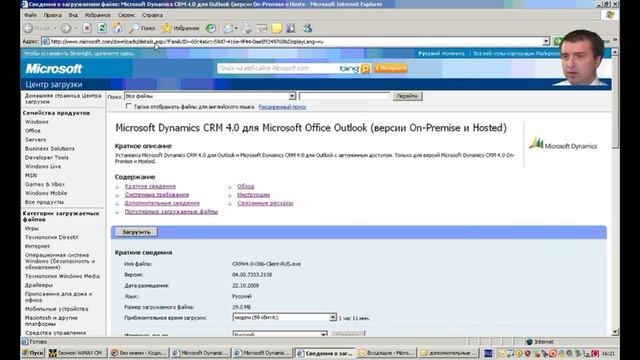Click the page icon in the address bar
Viewport: 640px width, 360px height.
[46, 42]
